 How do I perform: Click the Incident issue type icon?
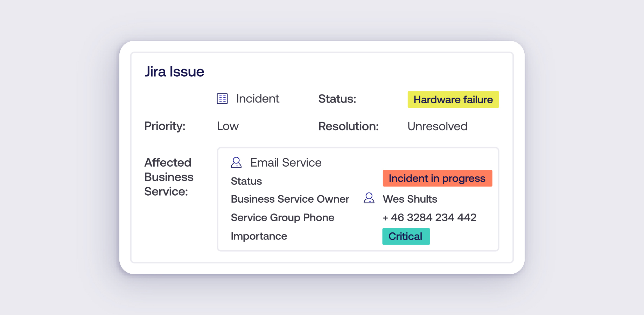222,99
